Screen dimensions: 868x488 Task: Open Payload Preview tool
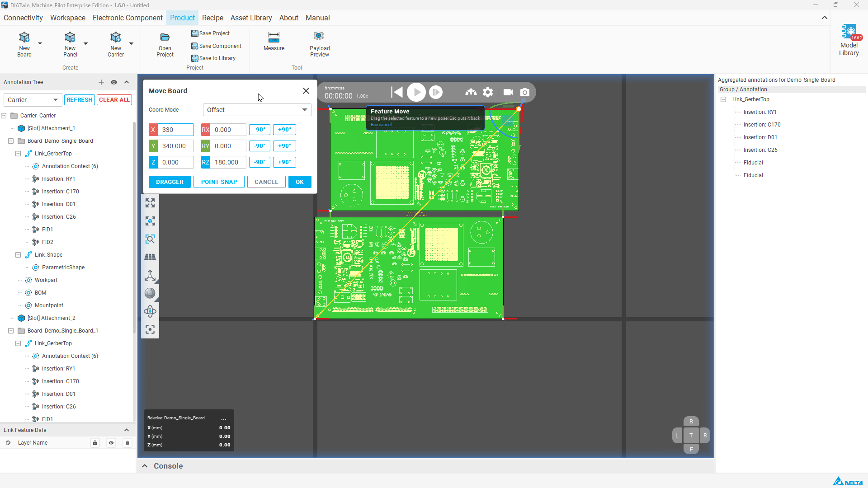tap(320, 44)
